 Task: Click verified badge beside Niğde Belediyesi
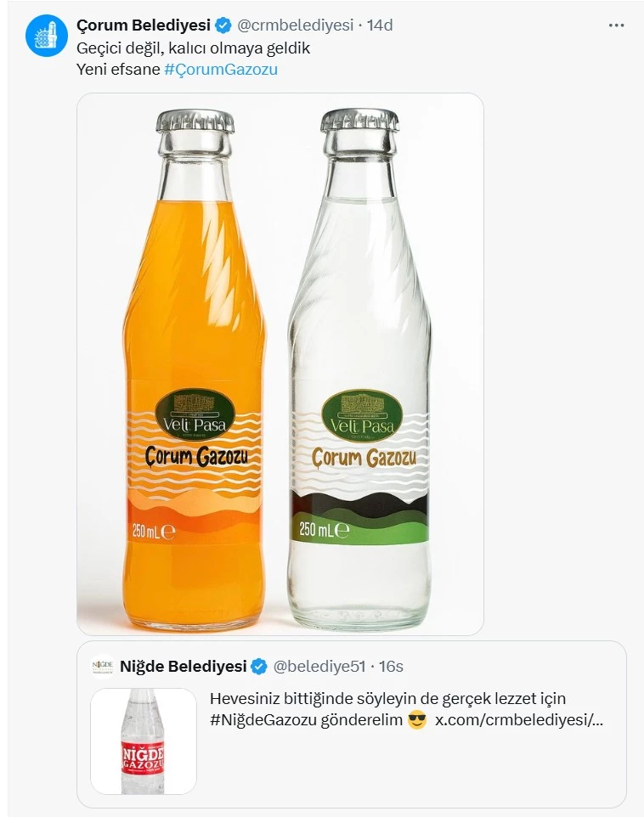click(x=259, y=667)
